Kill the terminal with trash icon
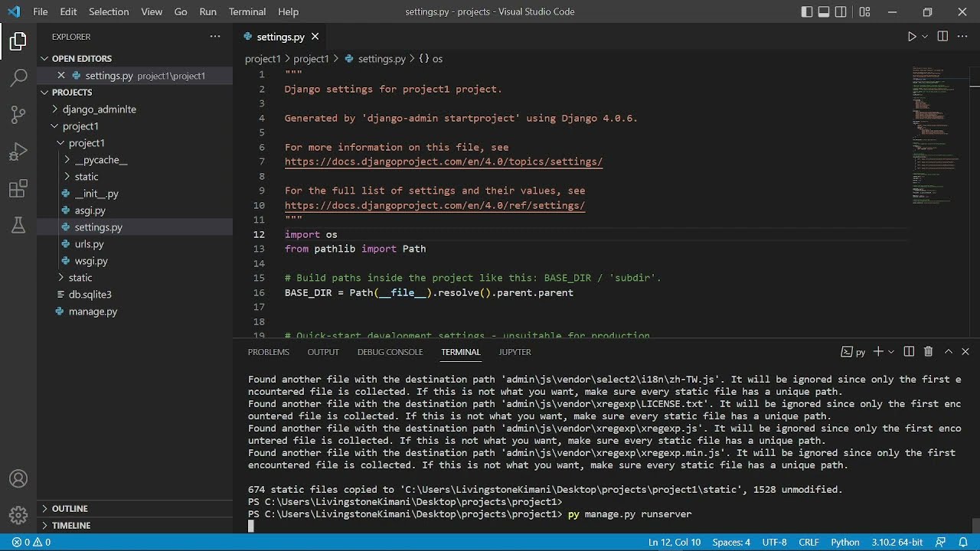980x551 pixels. click(x=929, y=352)
